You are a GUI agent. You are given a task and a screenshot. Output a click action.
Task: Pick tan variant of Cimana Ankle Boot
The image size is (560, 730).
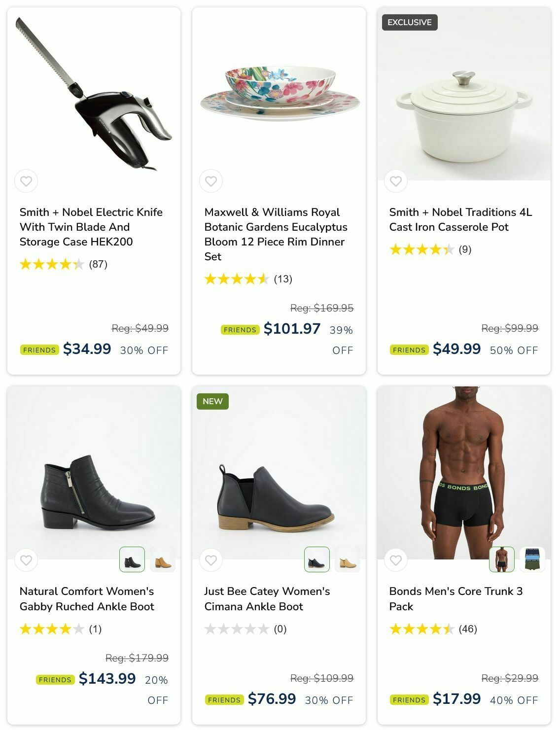(347, 559)
